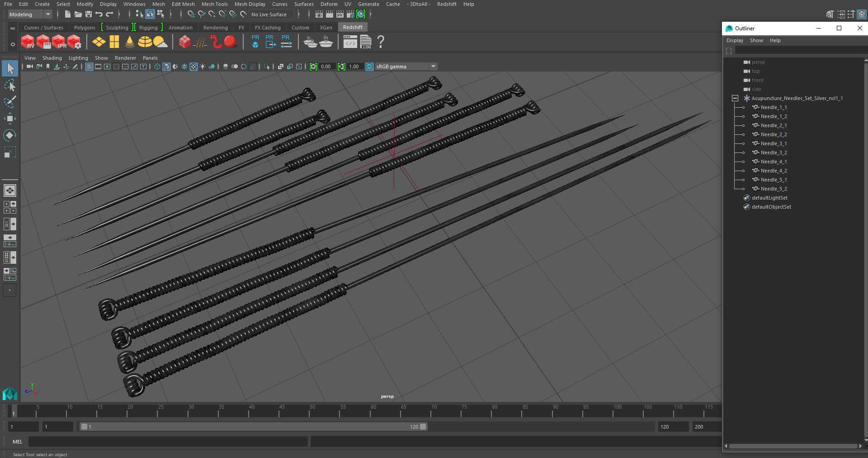Open the Redshift menu in menu bar
The height and width of the screenshot is (458, 868).
click(x=447, y=4)
